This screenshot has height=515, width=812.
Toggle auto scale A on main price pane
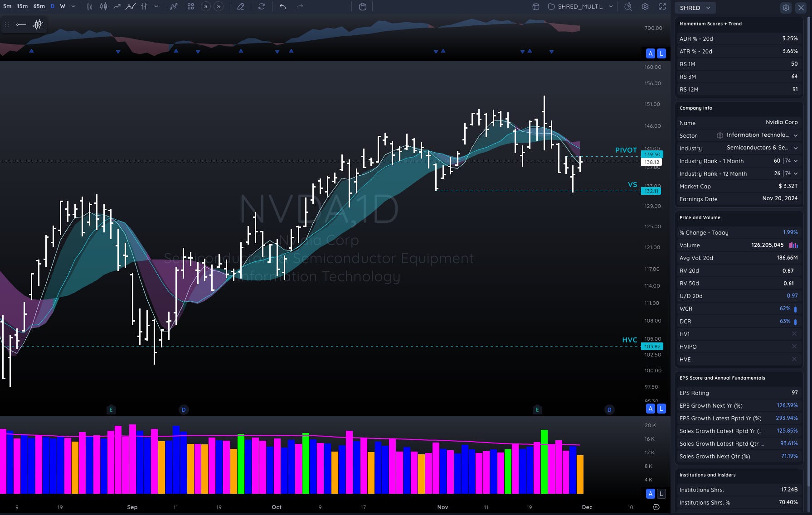coord(651,409)
